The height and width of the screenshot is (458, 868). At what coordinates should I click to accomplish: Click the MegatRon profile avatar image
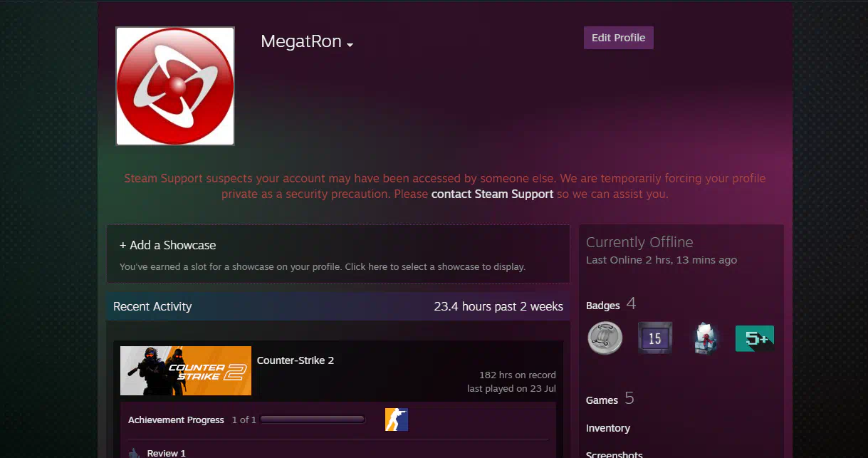pos(175,86)
